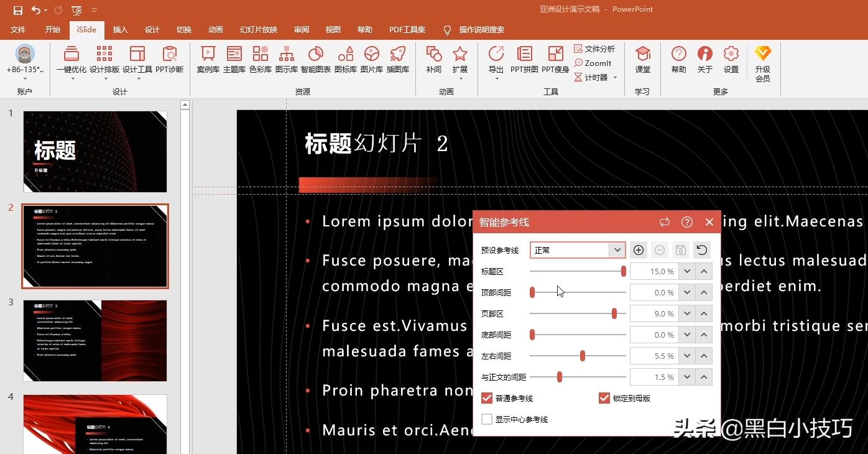The height and width of the screenshot is (454, 868).
Task: Click the PPT拼图 export tool
Action: coord(524,60)
